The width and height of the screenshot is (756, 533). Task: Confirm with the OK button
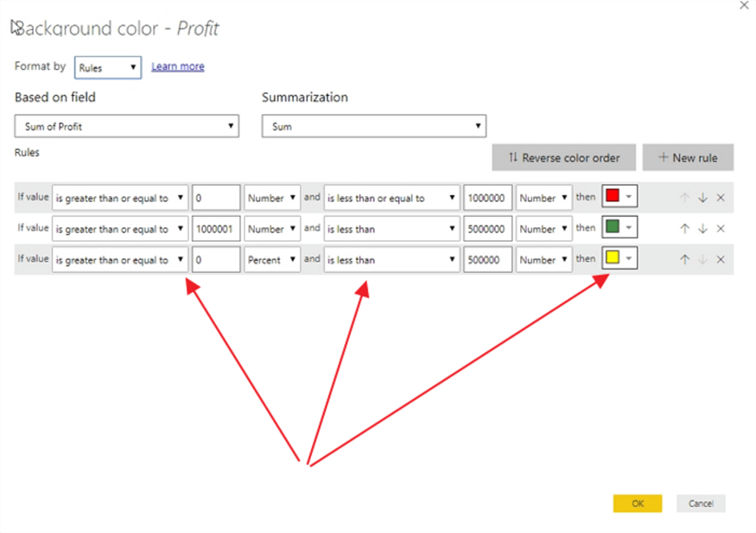tap(638, 504)
